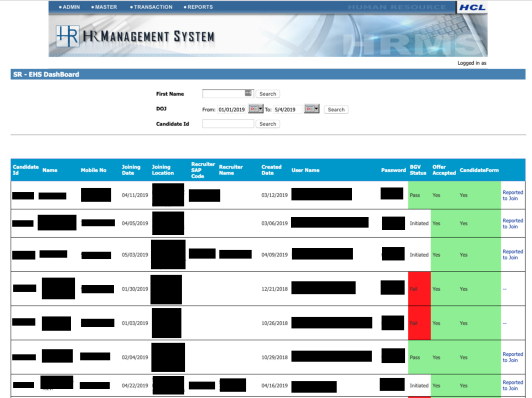The image size is (532, 398).
Task: Select joining date 01/03/2019 cell
Action: point(135,324)
